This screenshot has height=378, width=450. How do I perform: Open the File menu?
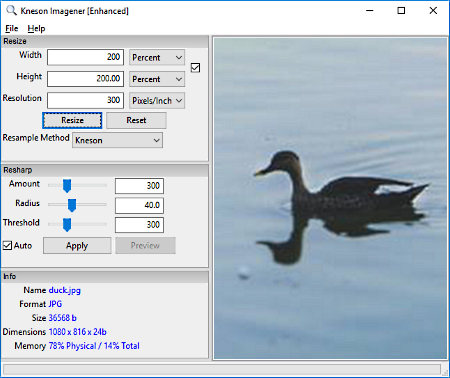tap(12, 29)
